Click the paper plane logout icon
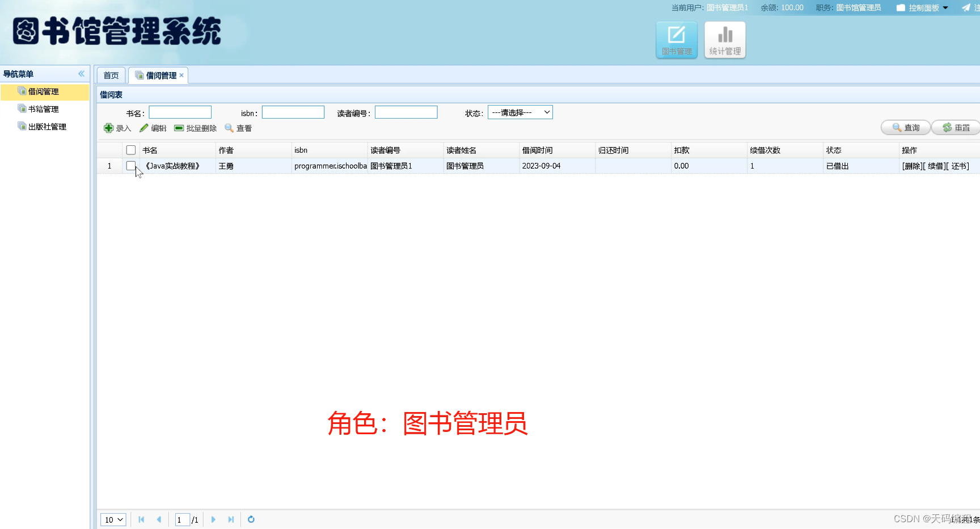Viewport: 980px width, 529px height. point(966,7)
